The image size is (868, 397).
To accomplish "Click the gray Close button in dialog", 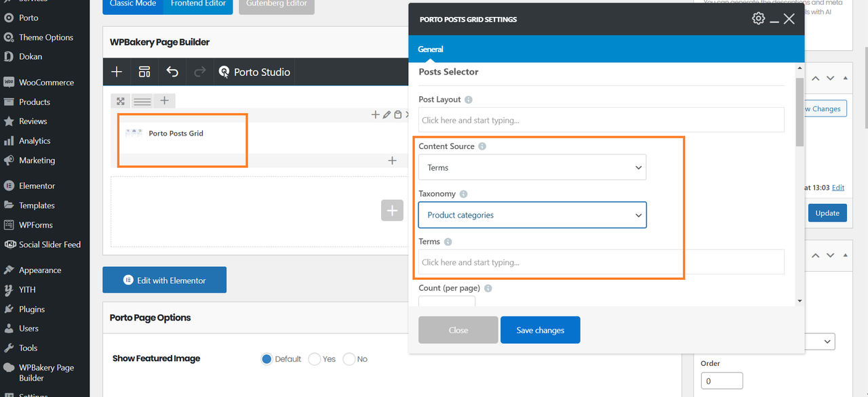I will 458,330.
